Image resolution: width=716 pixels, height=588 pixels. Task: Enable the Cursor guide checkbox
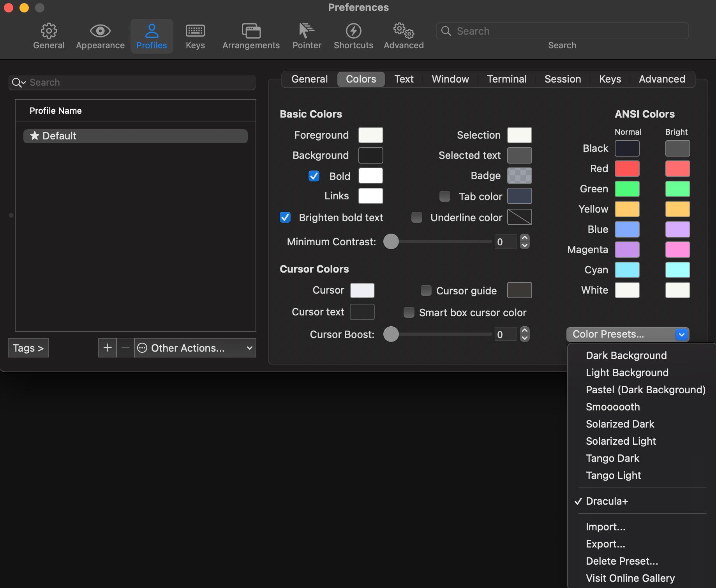pos(426,290)
